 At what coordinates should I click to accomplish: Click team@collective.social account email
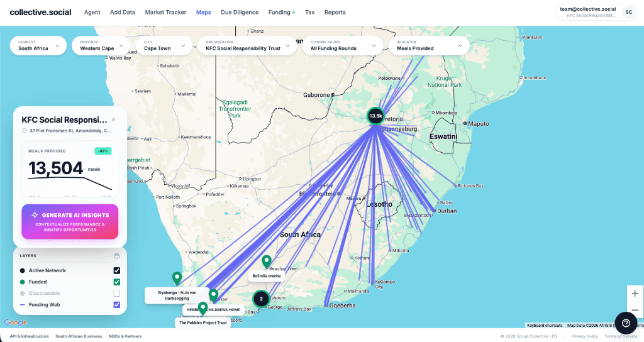point(588,9)
